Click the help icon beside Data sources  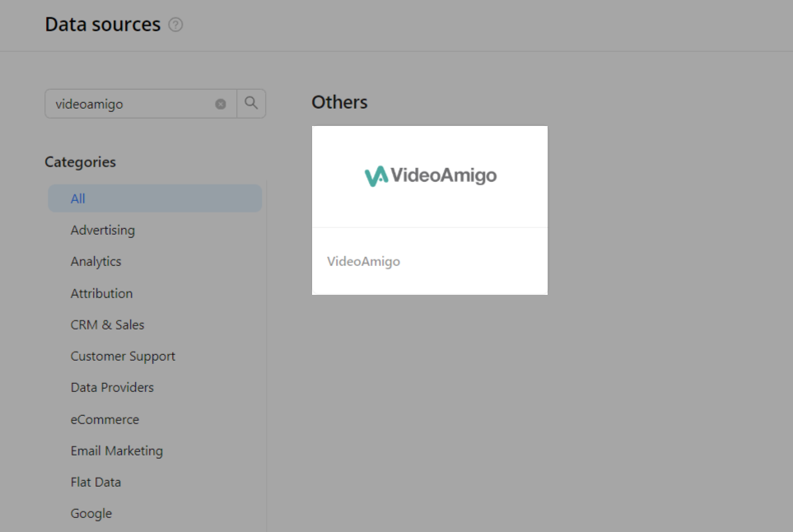175,25
